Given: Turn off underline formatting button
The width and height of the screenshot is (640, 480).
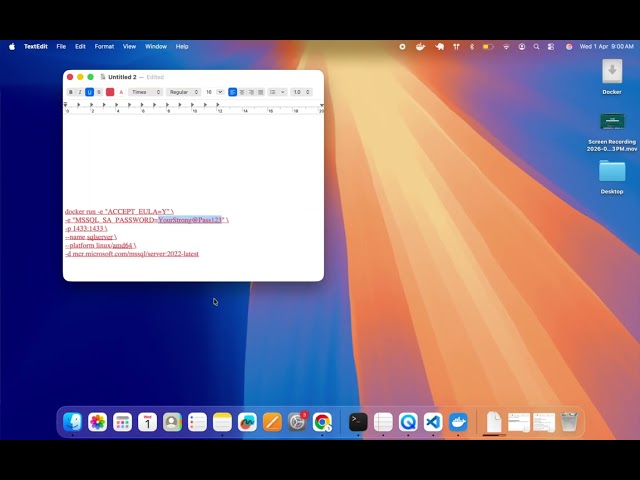Looking at the screenshot, I should click(89, 92).
